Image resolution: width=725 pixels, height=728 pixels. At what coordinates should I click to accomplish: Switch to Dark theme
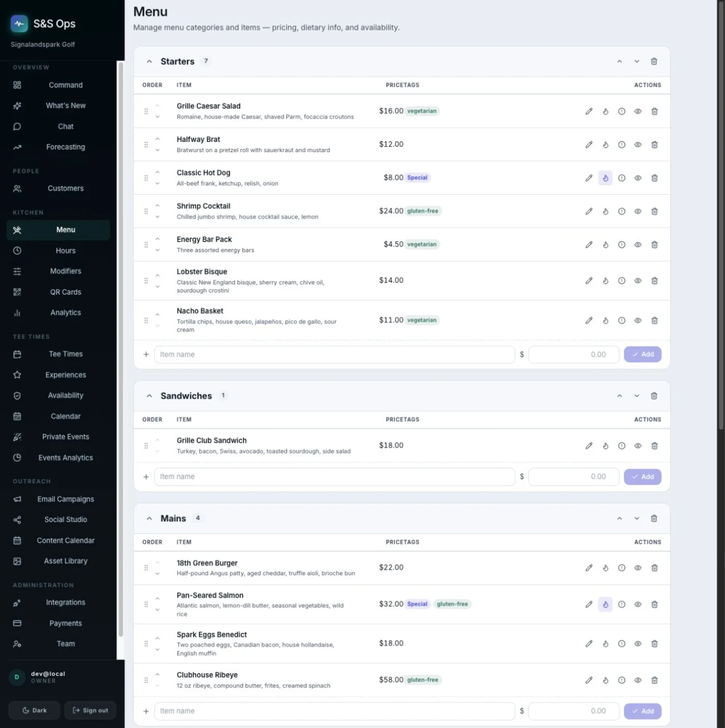pos(34,710)
